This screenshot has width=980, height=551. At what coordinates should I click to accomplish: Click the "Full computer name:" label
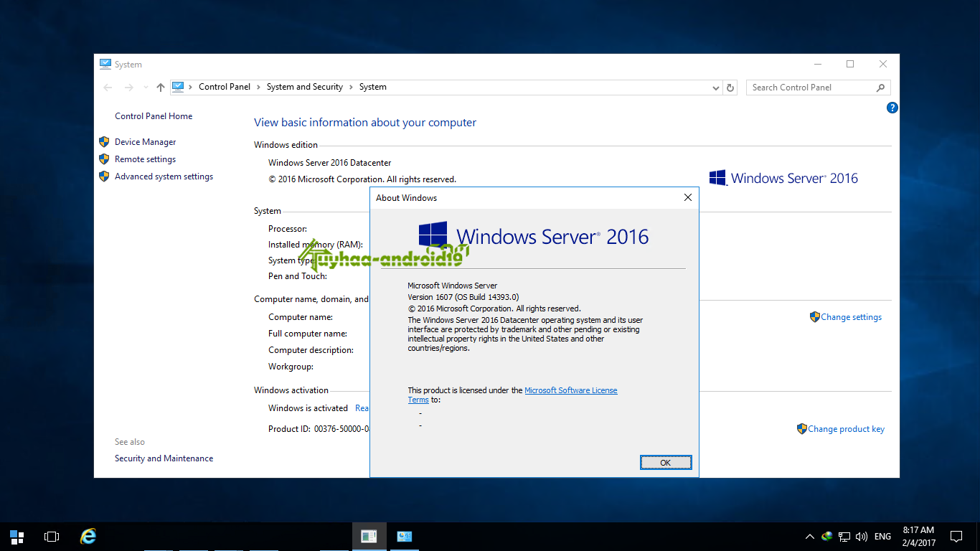point(308,334)
